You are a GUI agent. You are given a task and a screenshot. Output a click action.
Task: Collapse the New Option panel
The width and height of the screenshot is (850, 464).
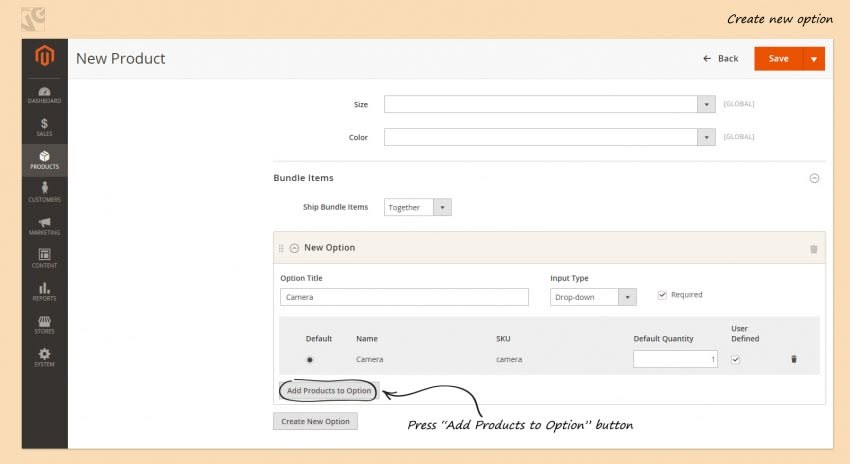pos(294,248)
